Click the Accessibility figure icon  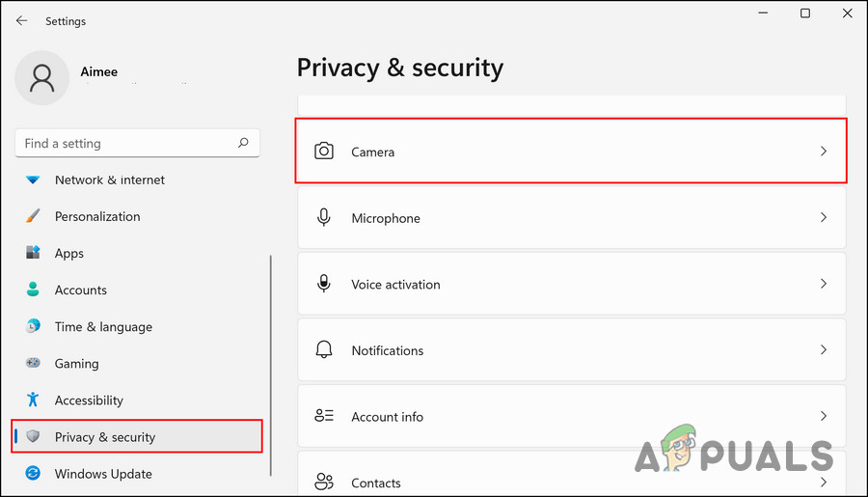coord(34,400)
